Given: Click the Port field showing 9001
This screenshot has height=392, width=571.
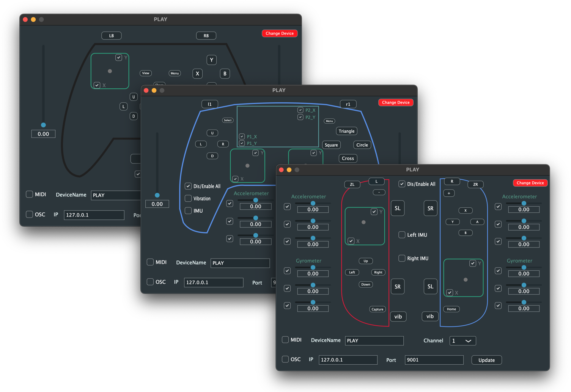Looking at the screenshot, I should pos(434,360).
